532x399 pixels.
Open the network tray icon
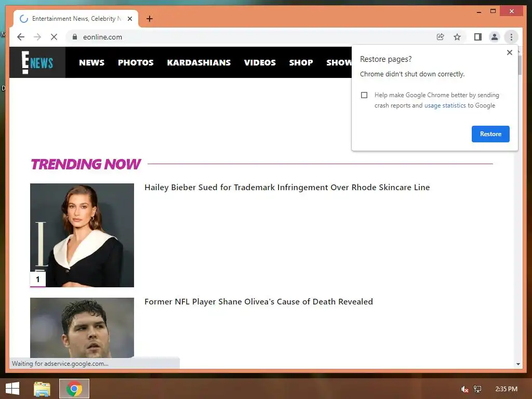tap(477, 389)
